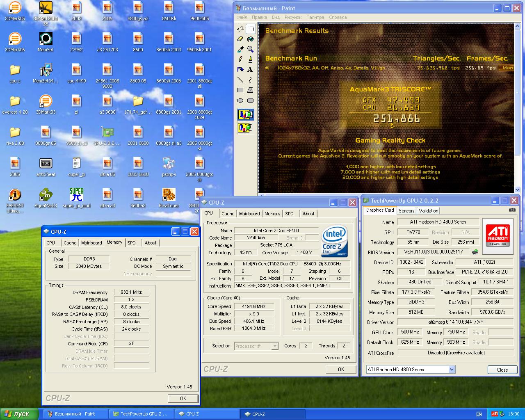The width and height of the screenshot is (525, 420).
Task: Select the rectangular Select tool in Paint
Action: pos(251,29)
